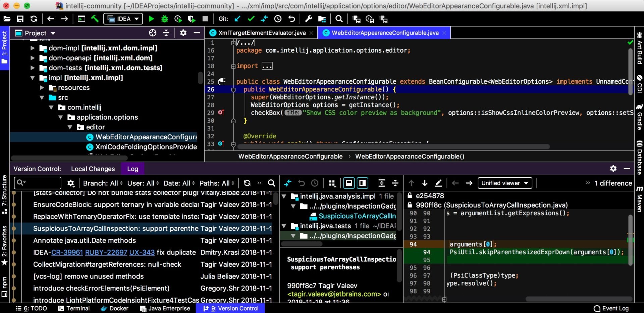Revert changes with the rollback icon
This screenshot has width=644, height=313.
tap(291, 19)
